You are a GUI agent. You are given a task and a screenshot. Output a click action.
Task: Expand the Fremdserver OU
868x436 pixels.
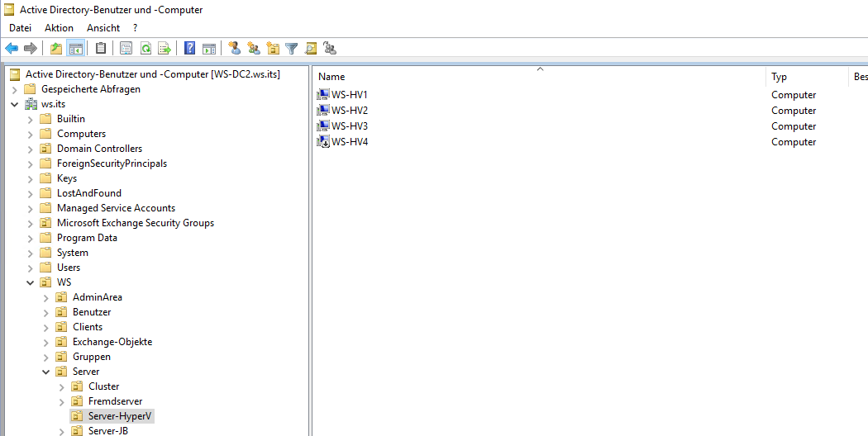(x=61, y=401)
